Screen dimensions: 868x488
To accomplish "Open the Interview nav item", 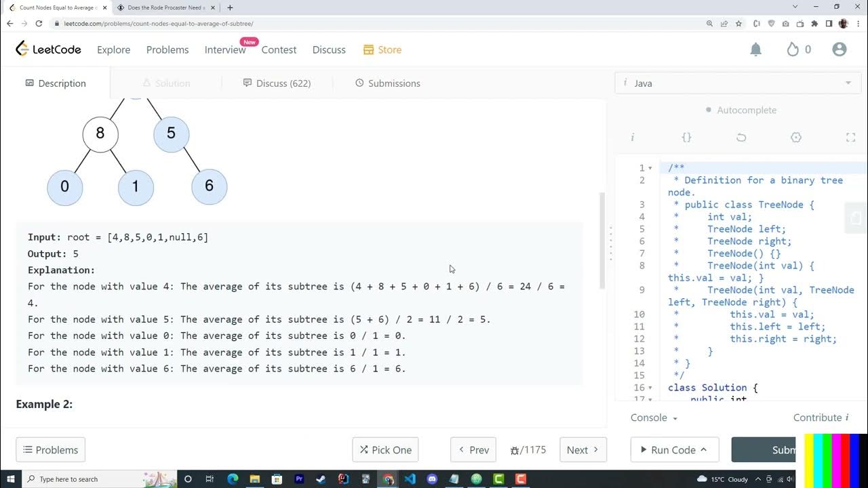I will click(x=225, y=49).
